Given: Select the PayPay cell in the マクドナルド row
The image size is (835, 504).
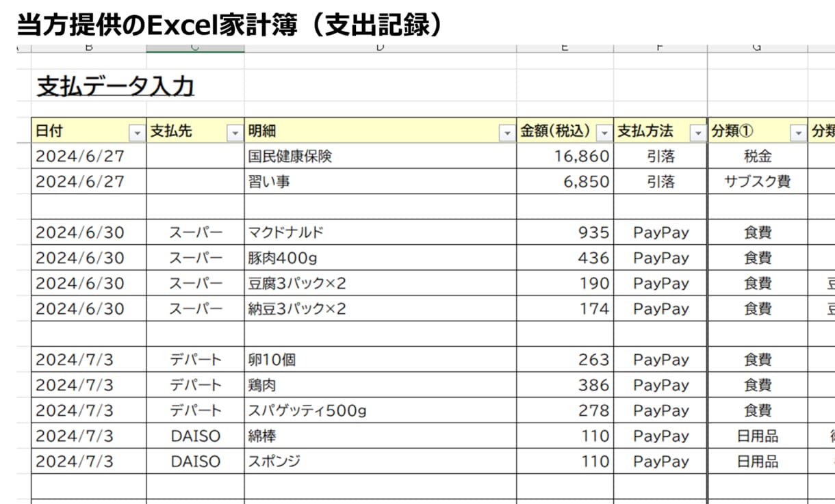Looking at the screenshot, I should [660, 233].
